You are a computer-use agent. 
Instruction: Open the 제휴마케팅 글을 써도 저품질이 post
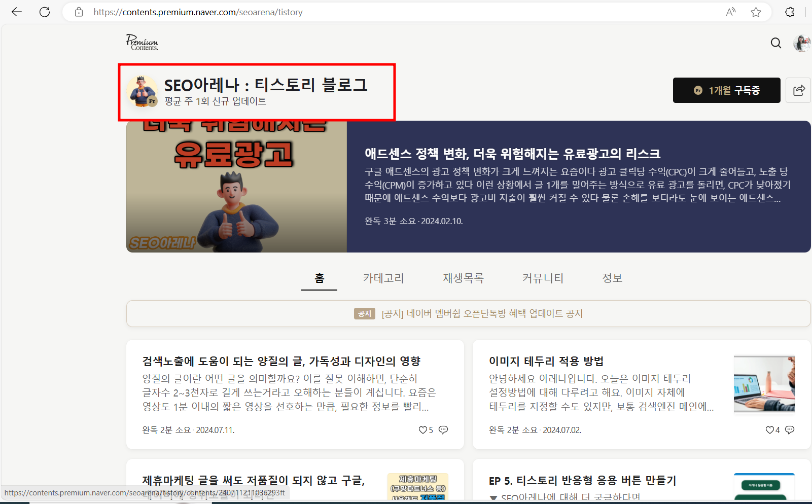pos(254,480)
